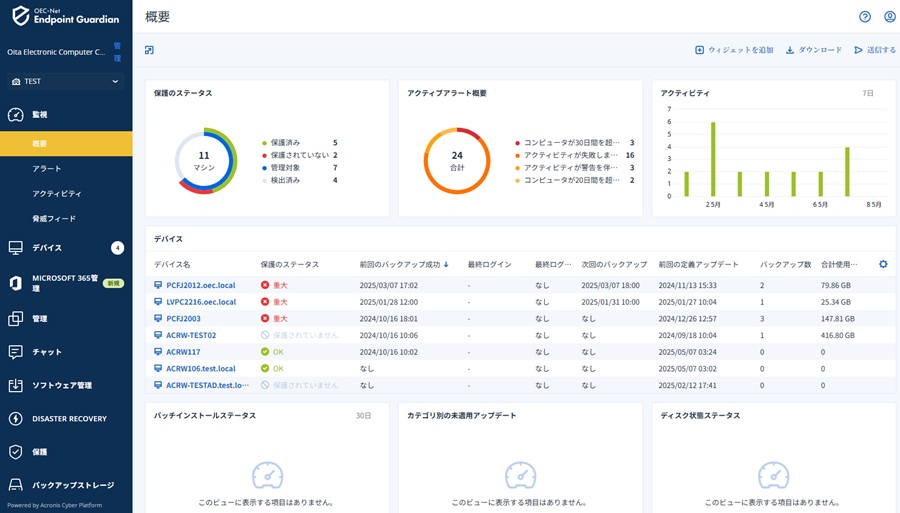This screenshot has width=900, height=513.
Task: Open ACRW-TESTAD.test.lo… device link
Action: (208, 385)
